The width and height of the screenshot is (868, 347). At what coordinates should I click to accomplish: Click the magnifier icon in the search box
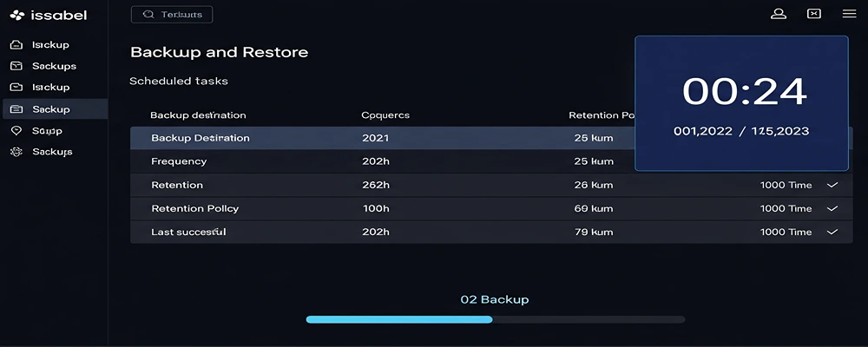click(x=148, y=15)
